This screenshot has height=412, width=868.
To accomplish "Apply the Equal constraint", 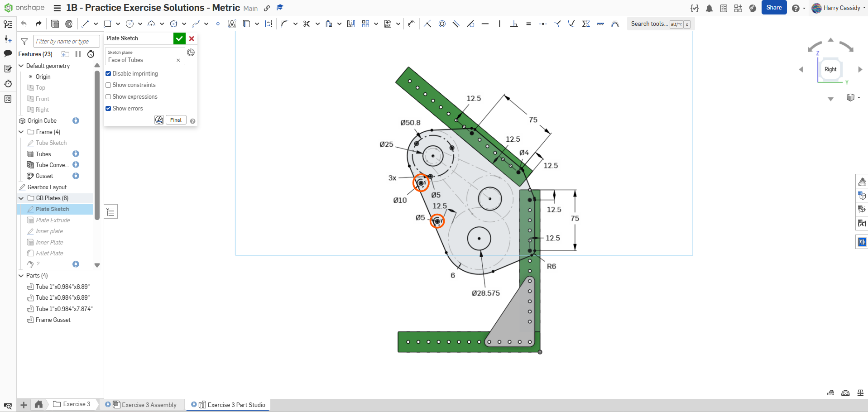I will pos(528,24).
